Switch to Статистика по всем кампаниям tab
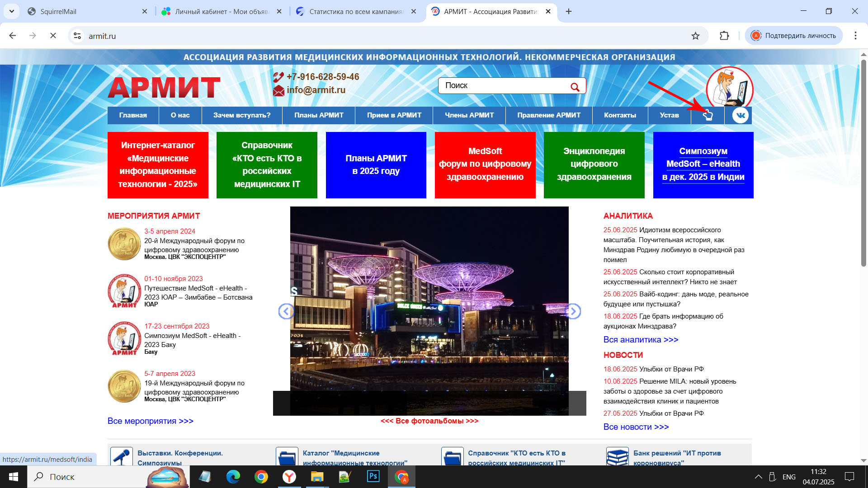Screen dimensions: 868x488 coord(355,11)
